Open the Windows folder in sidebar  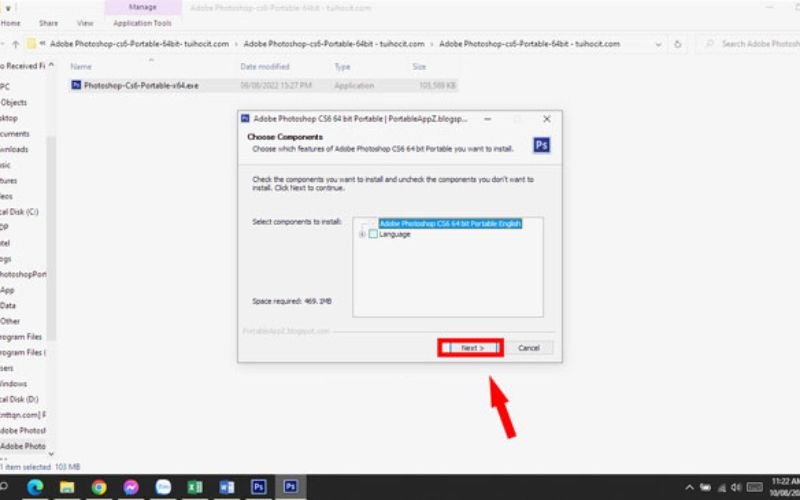click(14, 384)
